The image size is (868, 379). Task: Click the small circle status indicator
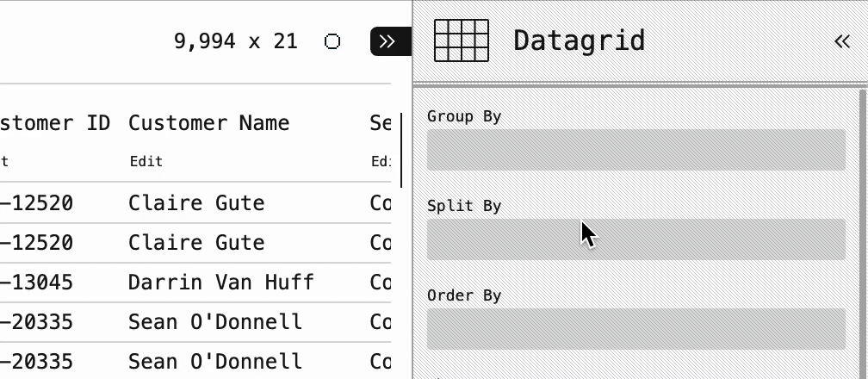click(x=332, y=41)
